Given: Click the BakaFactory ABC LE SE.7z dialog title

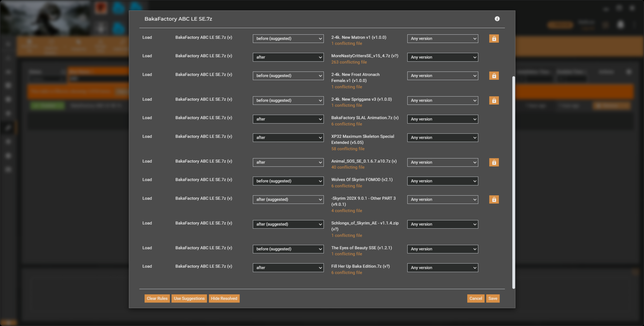Looking at the screenshot, I should (178, 19).
